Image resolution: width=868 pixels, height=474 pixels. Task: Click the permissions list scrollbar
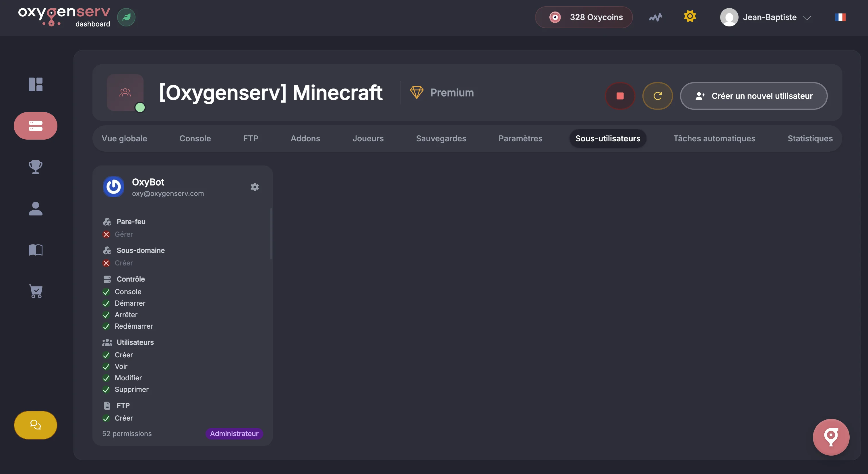coord(271,234)
